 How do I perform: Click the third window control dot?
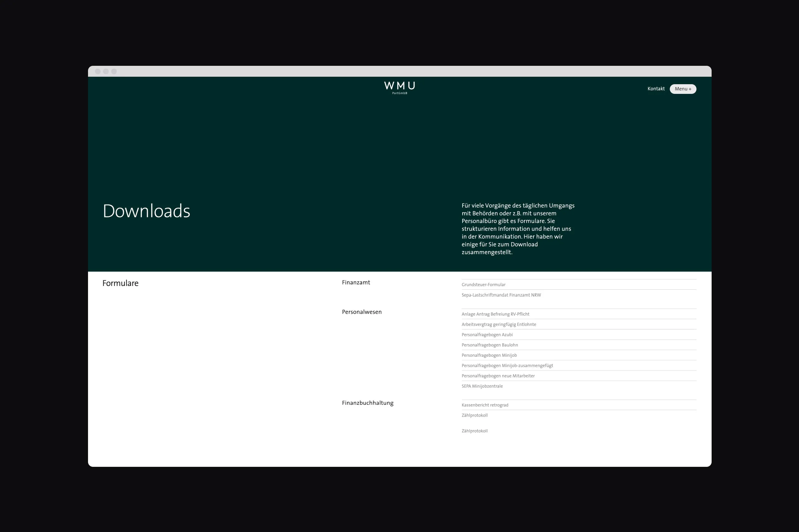pos(114,71)
